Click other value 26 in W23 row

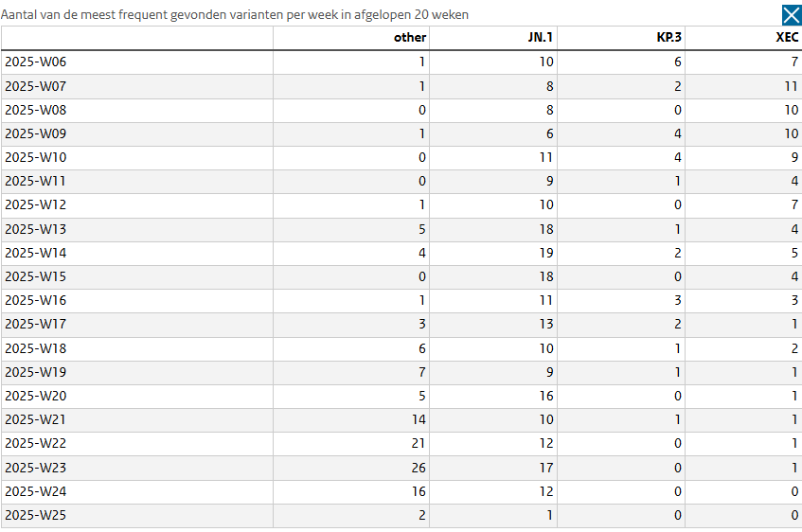(x=419, y=468)
